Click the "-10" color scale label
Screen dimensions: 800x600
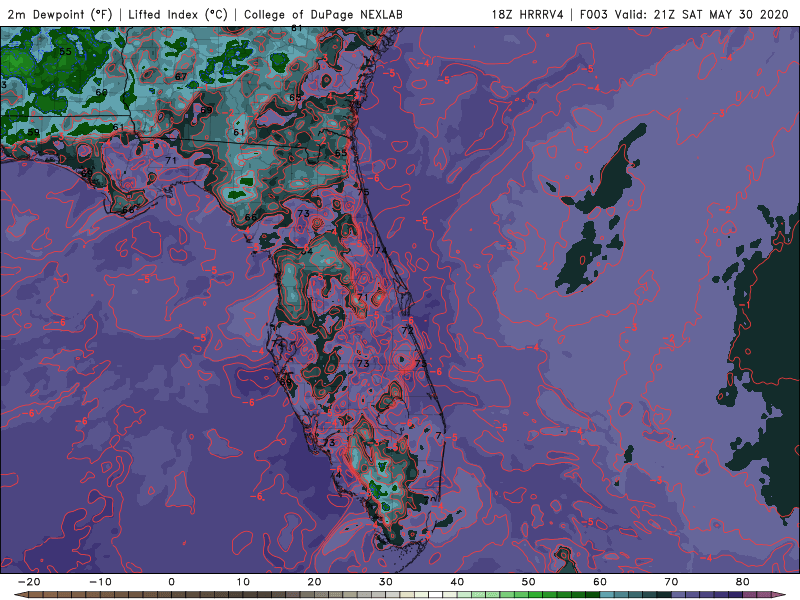pos(100,582)
